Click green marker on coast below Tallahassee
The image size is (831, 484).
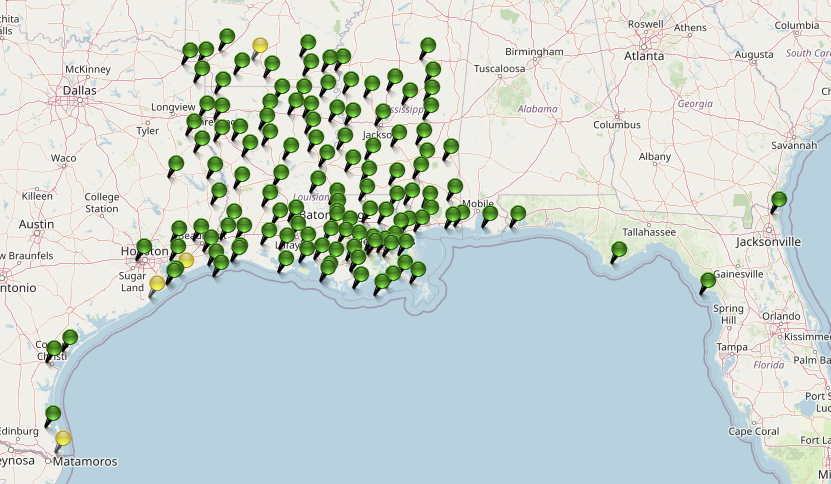tap(619, 250)
